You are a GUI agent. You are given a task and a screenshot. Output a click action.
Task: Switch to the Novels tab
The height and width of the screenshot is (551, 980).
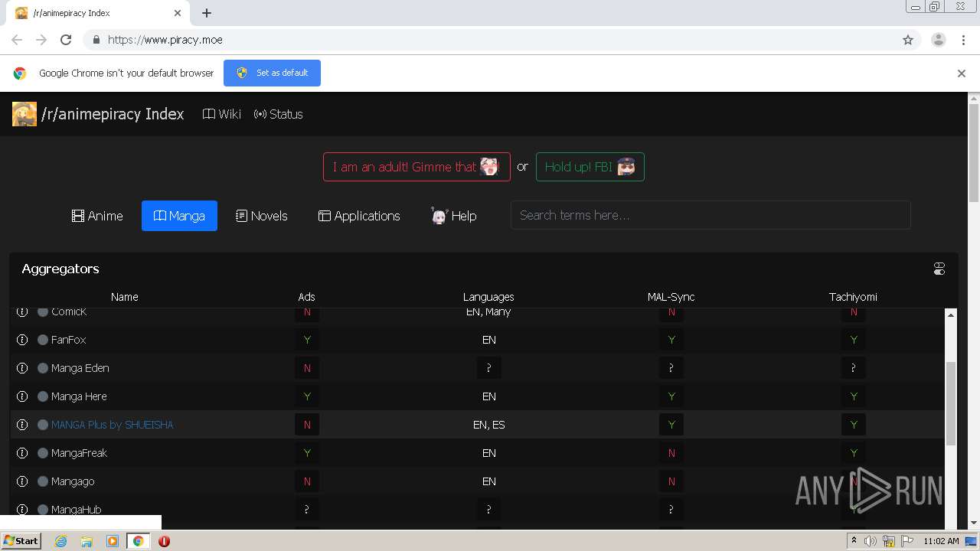[262, 216]
